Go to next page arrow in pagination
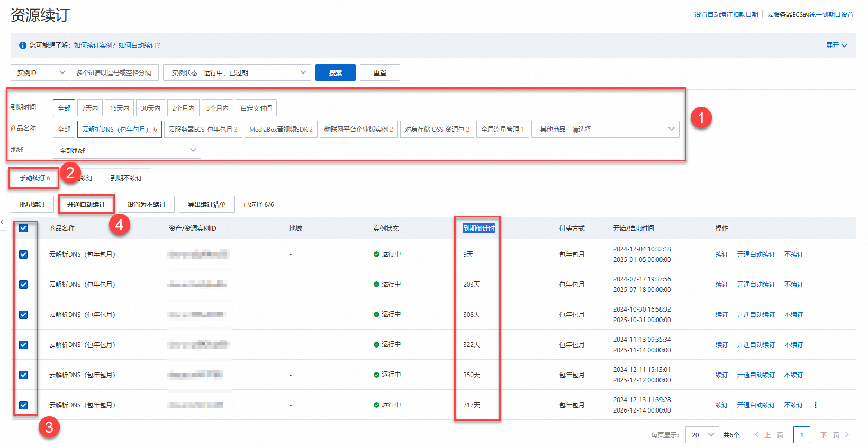868x447 pixels. coord(847,435)
